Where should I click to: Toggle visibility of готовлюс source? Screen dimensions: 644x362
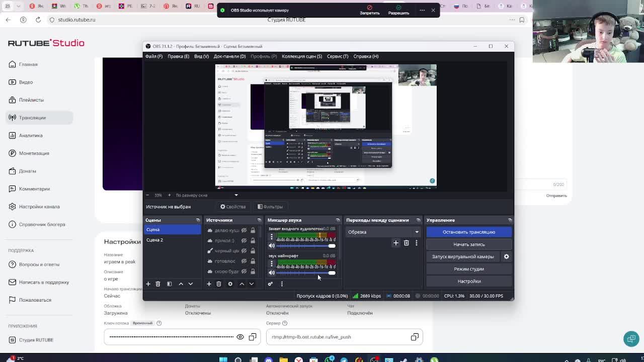pyautogui.click(x=244, y=261)
